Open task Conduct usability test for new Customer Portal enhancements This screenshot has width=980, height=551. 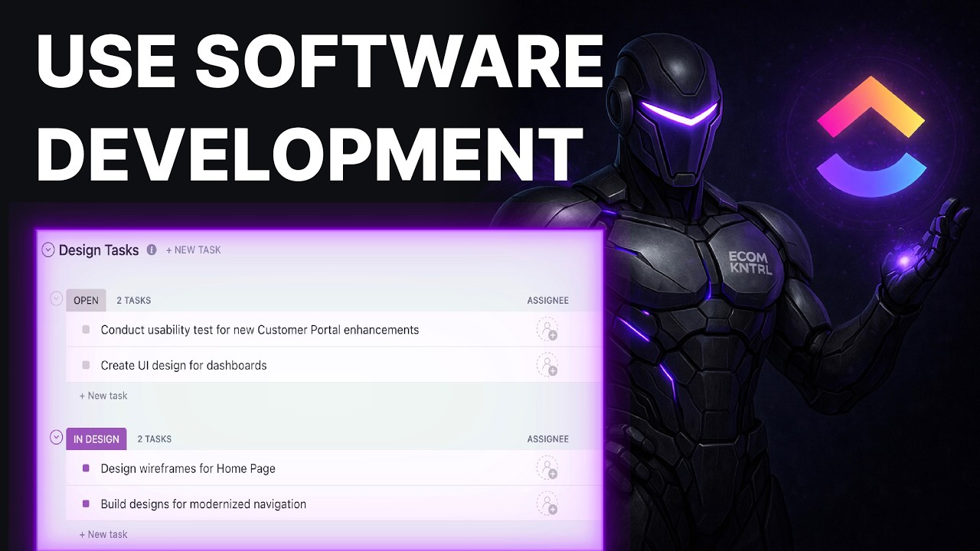260,330
